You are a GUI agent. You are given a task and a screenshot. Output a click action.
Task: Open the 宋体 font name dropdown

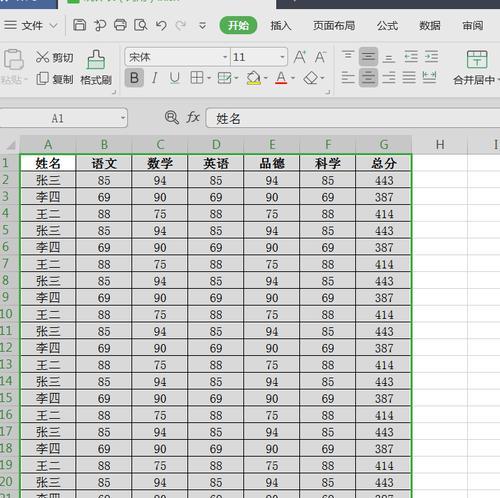(225, 57)
